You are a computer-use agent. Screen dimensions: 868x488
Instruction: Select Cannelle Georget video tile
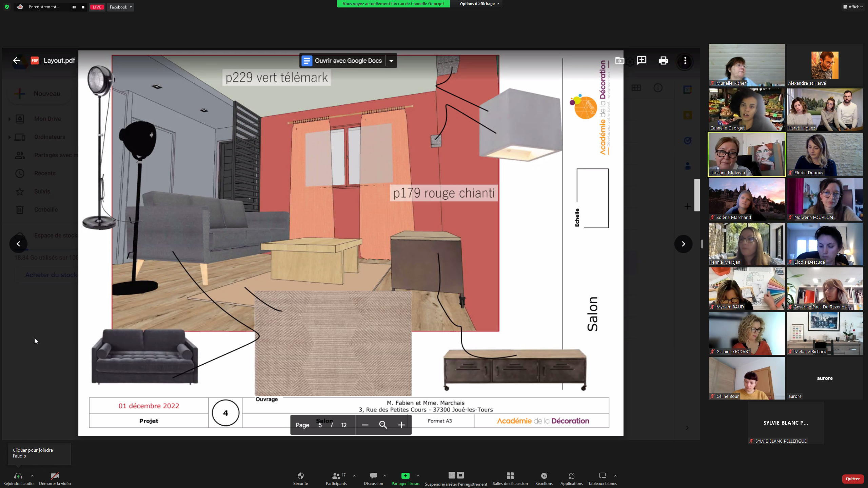tap(747, 110)
